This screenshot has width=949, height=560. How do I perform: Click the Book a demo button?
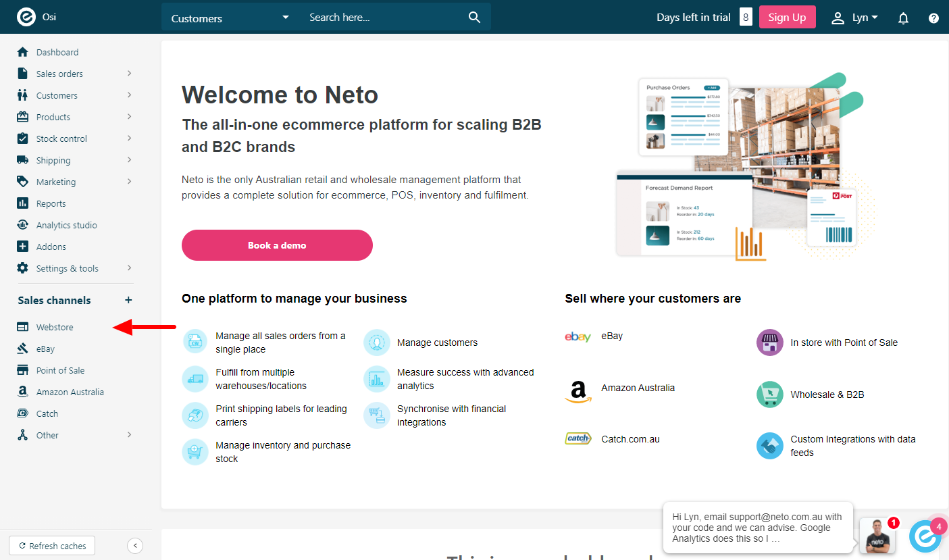coord(277,245)
